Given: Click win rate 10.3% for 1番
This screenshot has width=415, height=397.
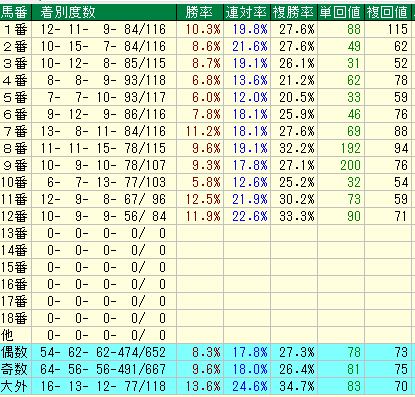Looking at the screenshot, I should (x=203, y=30).
